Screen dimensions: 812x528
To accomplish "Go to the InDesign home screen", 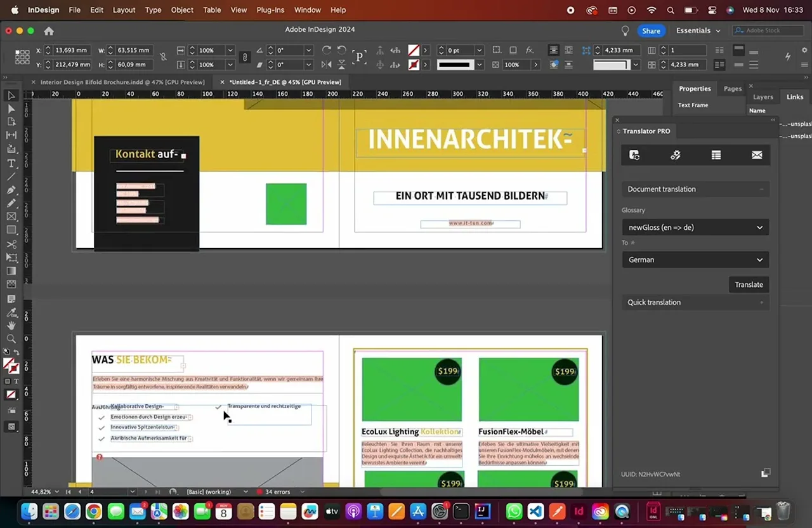I will click(49, 30).
